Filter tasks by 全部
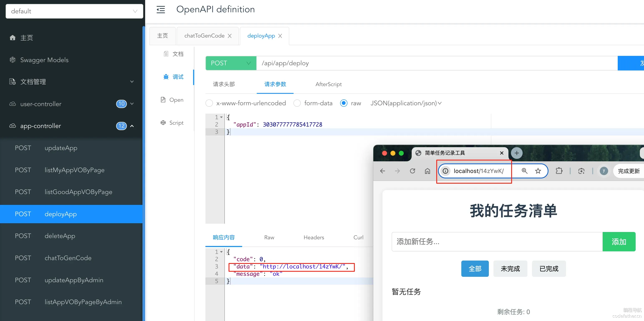Image resolution: width=644 pixels, height=321 pixels. click(x=475, y=268)
